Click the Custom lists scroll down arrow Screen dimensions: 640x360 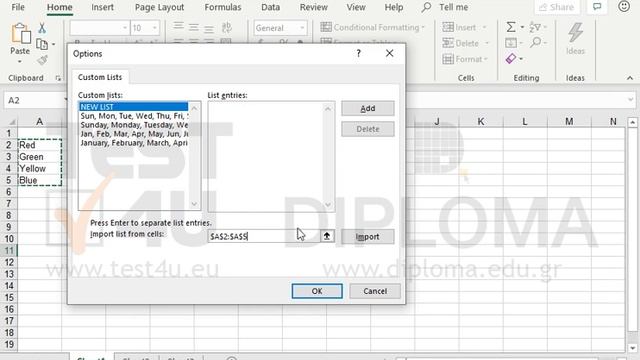pyautogui.click(x=194, y=204)
